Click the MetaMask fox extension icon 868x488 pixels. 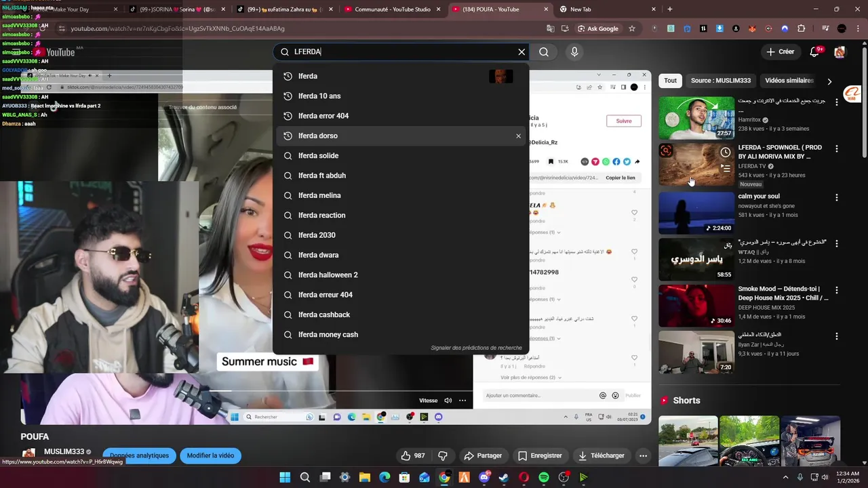click(752, 28)
